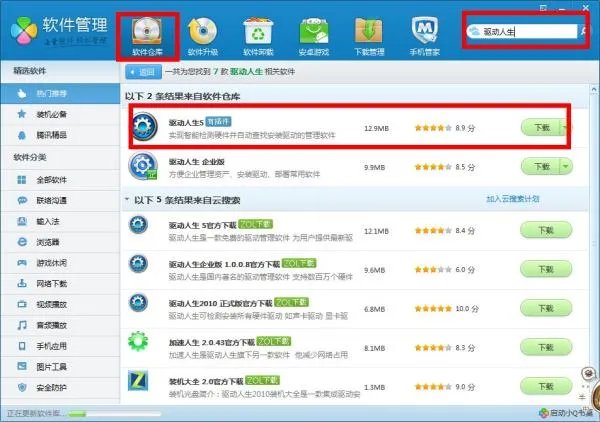Image resolution: width=600 pixels, height=422 pixels.
Task: Download 驱动人生 企业版
Action: tap(541, 166)
